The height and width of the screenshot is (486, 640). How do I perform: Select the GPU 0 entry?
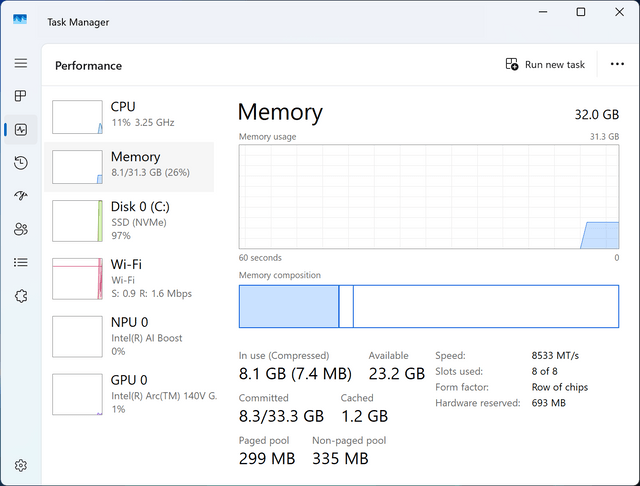[129, 395]
